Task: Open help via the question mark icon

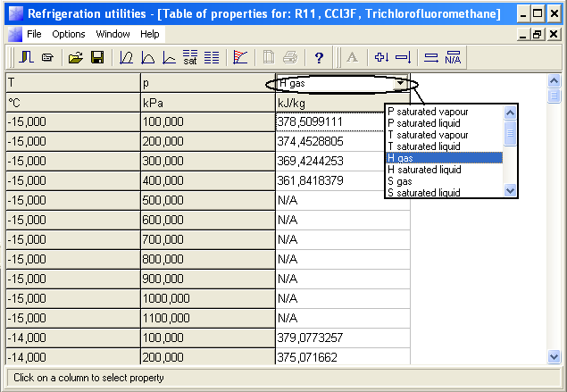Action: [319, 57]
